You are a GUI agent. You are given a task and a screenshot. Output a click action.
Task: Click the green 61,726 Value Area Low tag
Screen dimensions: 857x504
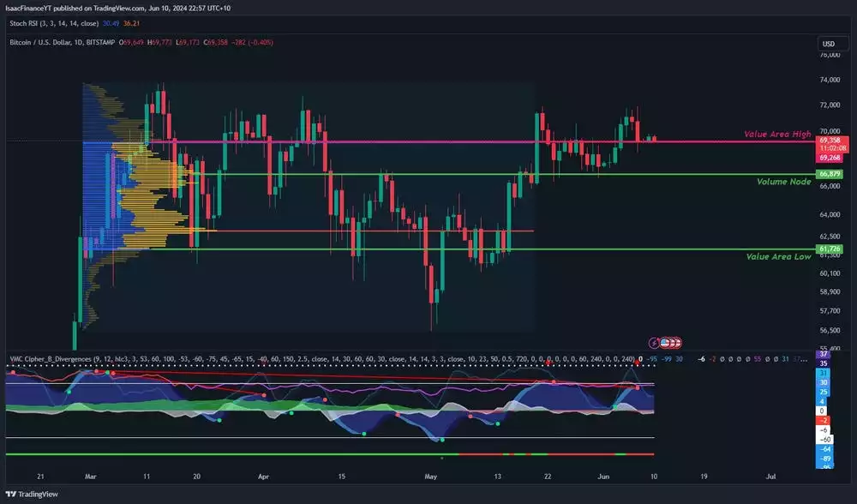point(830,247)
